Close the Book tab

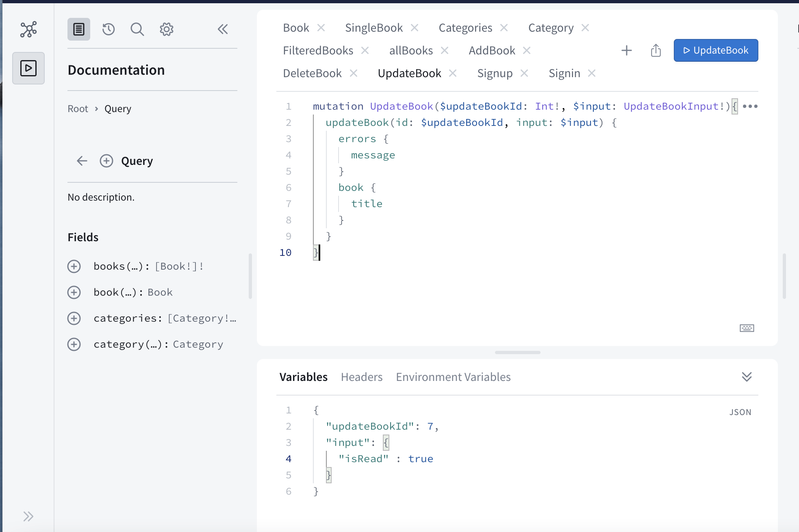321,28
